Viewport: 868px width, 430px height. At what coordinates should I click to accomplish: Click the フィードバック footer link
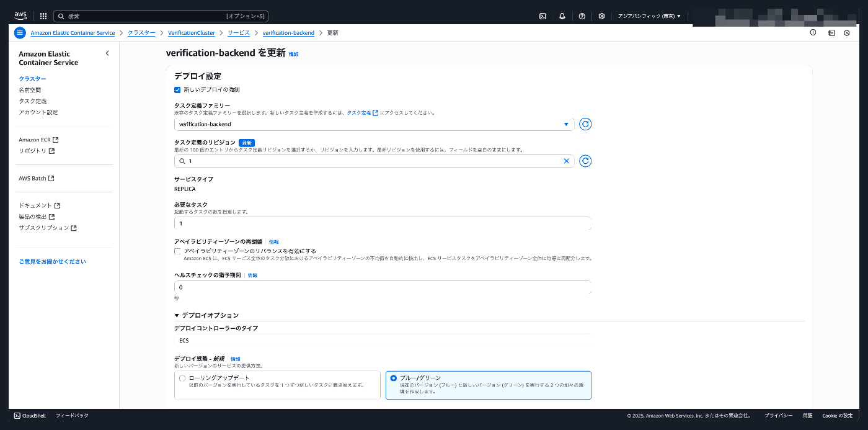coord(72,415)
